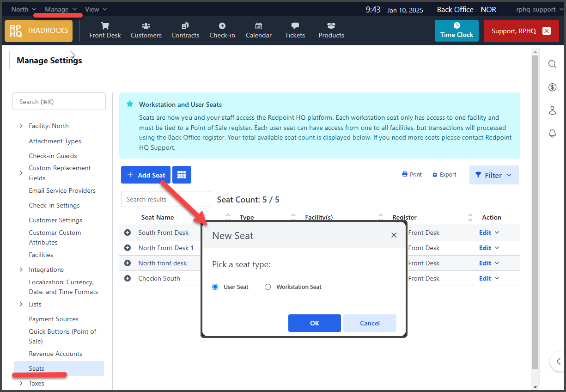Click the OK button in dialog

(314, 323)
